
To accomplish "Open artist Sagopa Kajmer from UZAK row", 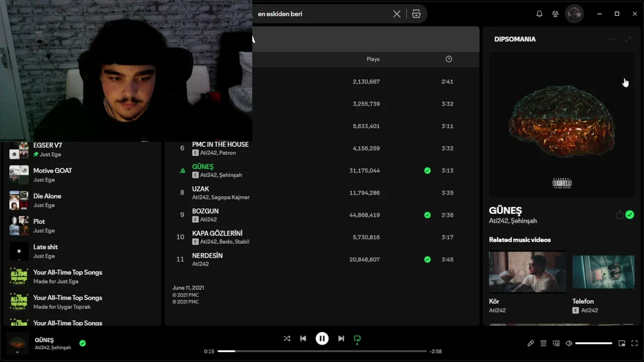I will [x=230, y=197].
